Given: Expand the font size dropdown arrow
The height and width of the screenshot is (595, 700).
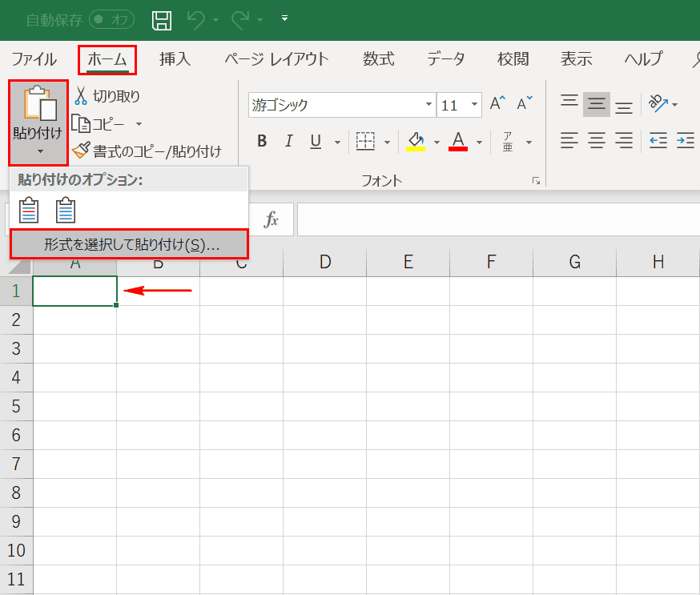Looking at the screenshot, I should click(x=475, y=105).
